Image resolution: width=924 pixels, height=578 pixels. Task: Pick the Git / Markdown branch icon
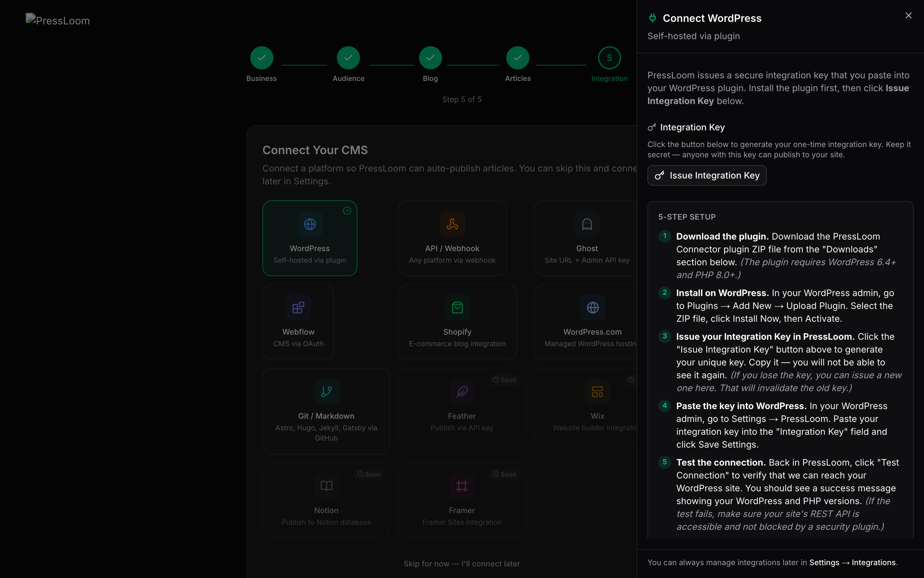pos(327,391)
